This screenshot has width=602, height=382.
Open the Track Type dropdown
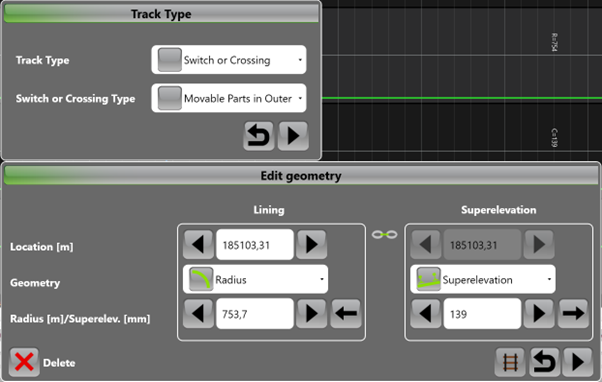point(229,60)
